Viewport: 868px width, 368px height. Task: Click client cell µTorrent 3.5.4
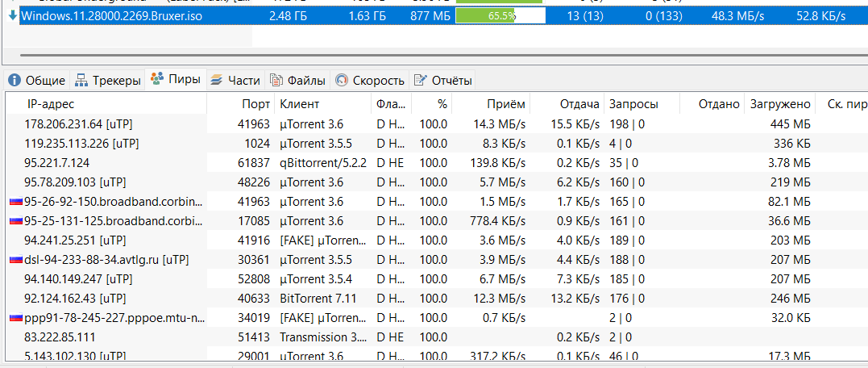coord(316,279)
